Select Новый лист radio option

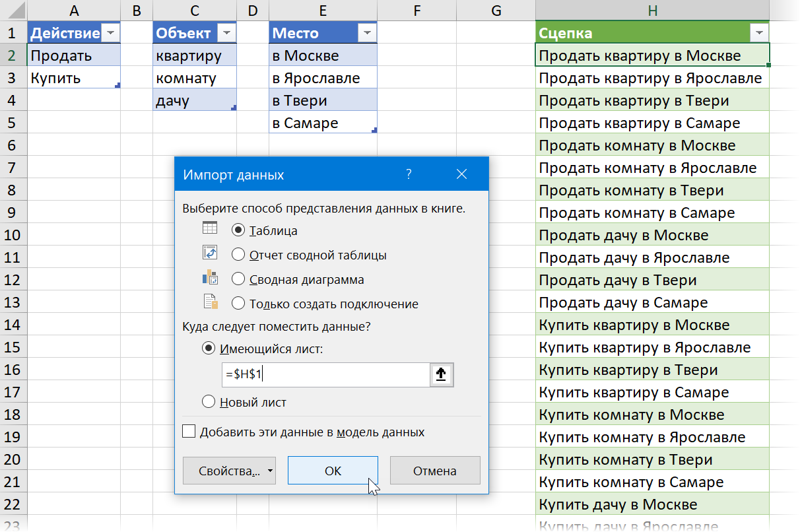pyautogui.click(x=209, y=401)
